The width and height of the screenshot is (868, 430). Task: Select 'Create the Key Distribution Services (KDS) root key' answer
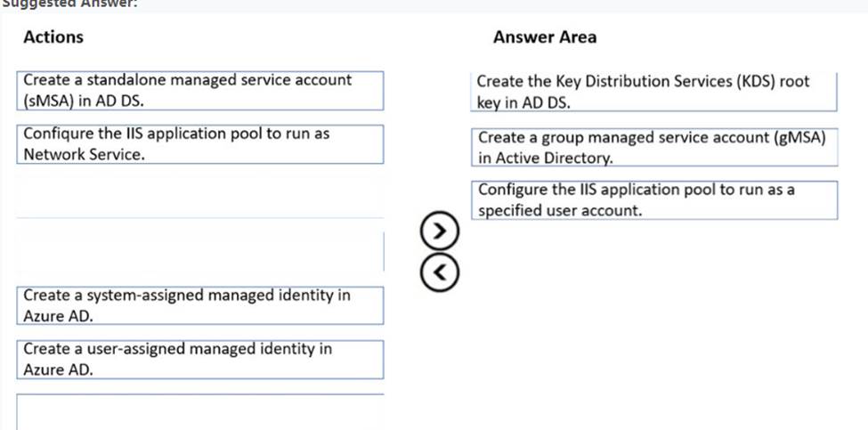653,92
